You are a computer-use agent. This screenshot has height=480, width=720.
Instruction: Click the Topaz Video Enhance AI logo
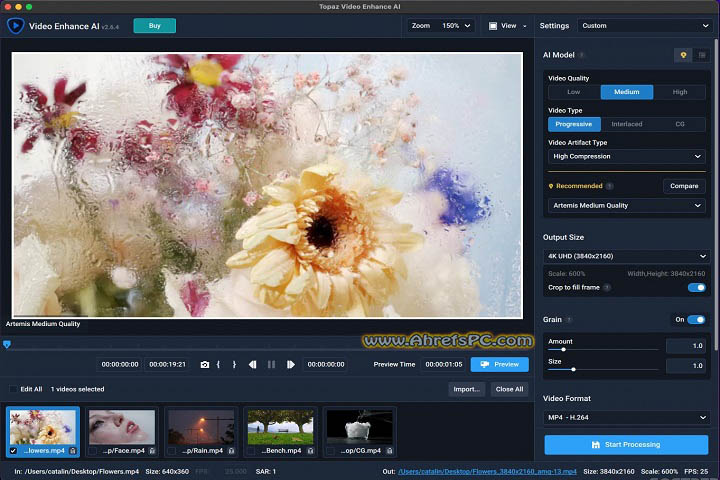(x=15, y=26)
